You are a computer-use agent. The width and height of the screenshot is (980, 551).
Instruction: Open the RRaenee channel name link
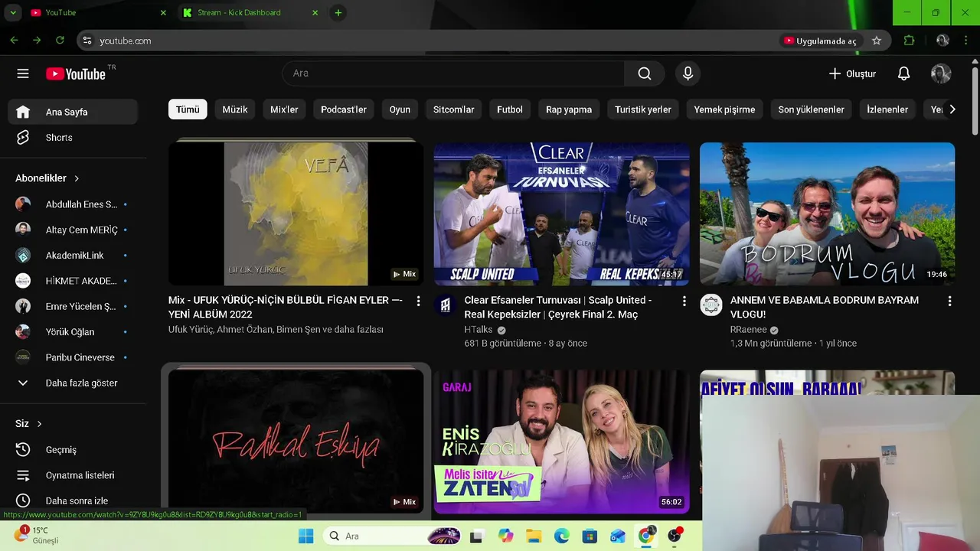(749, 330)
